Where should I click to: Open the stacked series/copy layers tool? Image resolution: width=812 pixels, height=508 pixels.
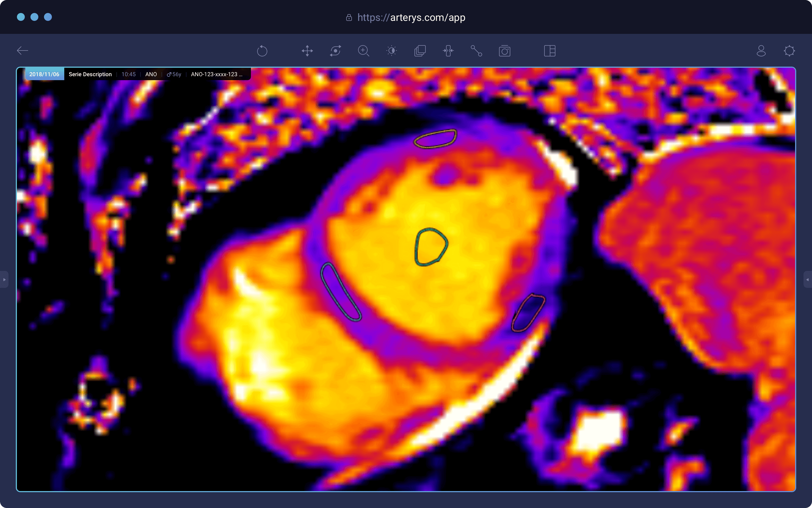(x=420, y=51)
